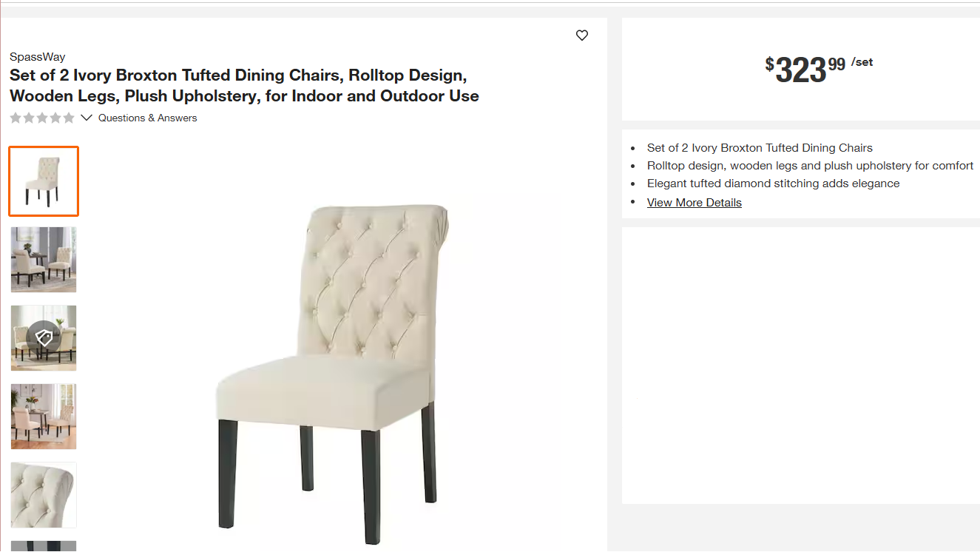Click the View More Details link
Viewport: 980px width, 552px height.
(x=694, y=203)
